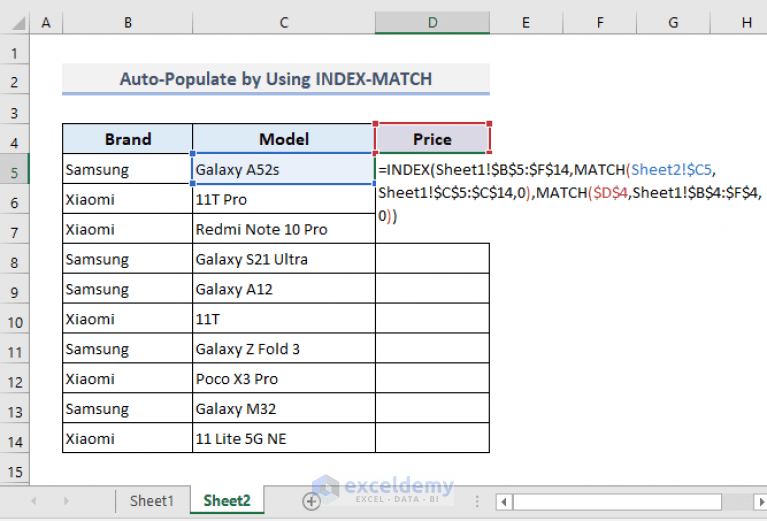Image resolution: width=767 pixels, height=521 pixels.
Task: Click the 'Price' header cell
Action: point(432,139)
